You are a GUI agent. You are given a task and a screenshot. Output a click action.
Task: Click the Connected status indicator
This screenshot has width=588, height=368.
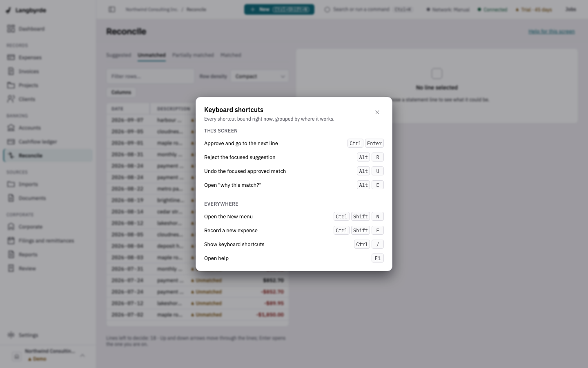tap(492, 9)
